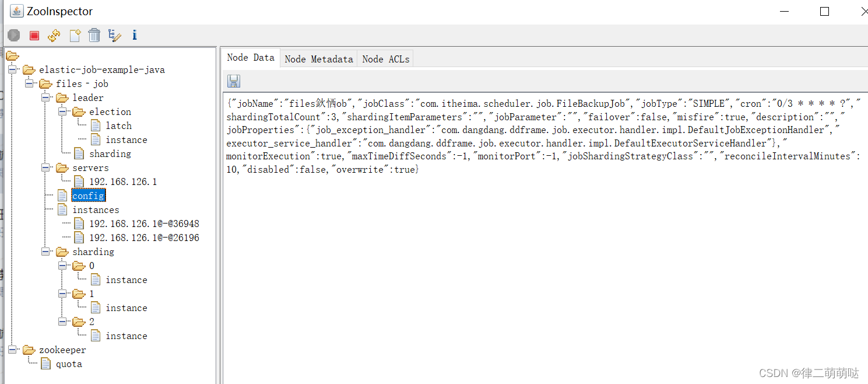Screen dimensions: 868x384
Task: Click the folder icon of shard 1
Action: (x=79, y=294)
